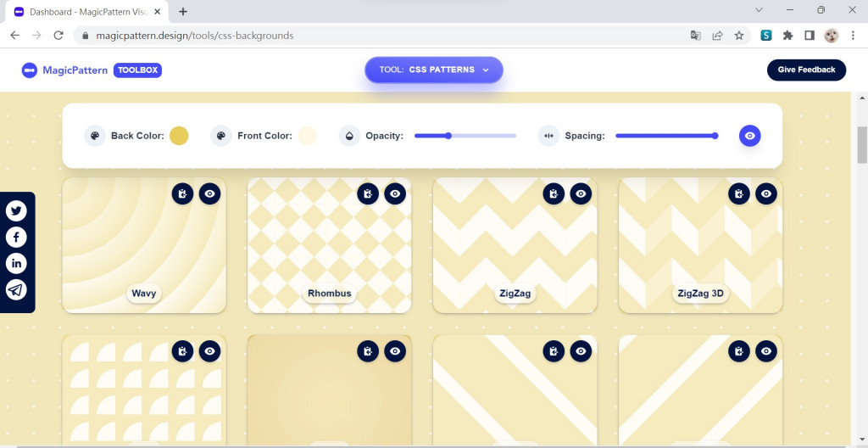This screenshot has height=448, width=868.
Task: Copy CSS code of ZigZag pattern
Action: point(554,193)
